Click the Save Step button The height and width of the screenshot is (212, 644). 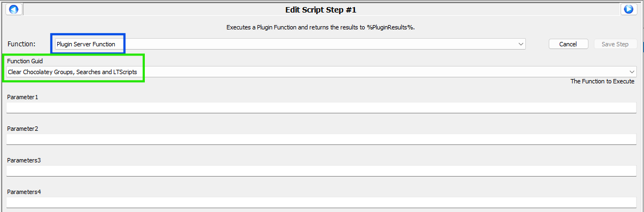(615, 44)
